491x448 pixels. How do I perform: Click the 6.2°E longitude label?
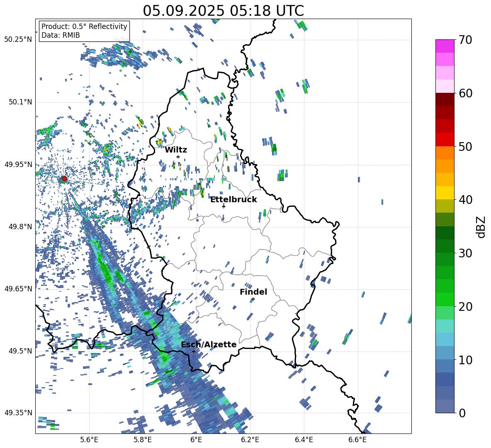coord(250,440)
